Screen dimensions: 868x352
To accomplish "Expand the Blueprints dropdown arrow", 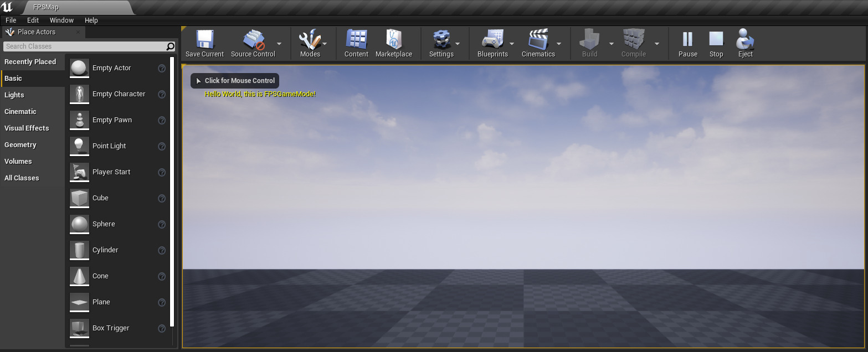I will pyautogui.click(x=512, y=44).
